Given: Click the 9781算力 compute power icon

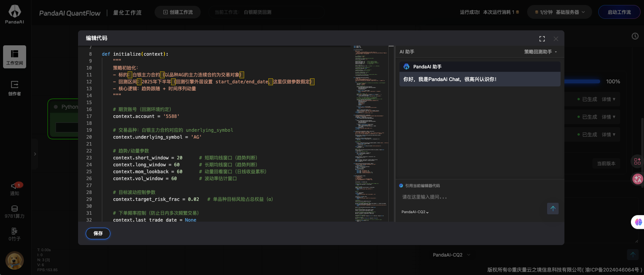Looking at the screenshot, I should pyautogui.click(x=15, y=212).
